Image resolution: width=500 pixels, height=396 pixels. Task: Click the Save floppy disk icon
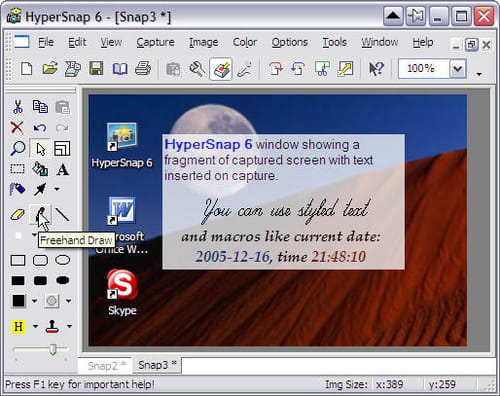pos(96,69)
